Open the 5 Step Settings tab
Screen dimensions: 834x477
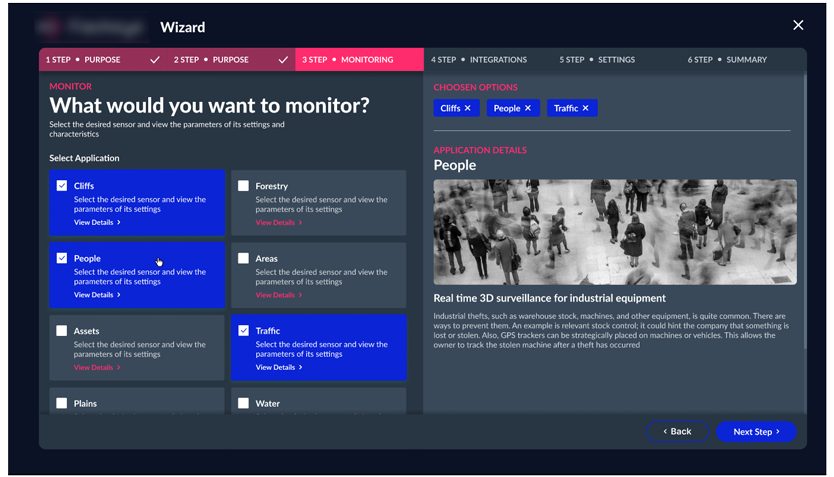(597, 60)
